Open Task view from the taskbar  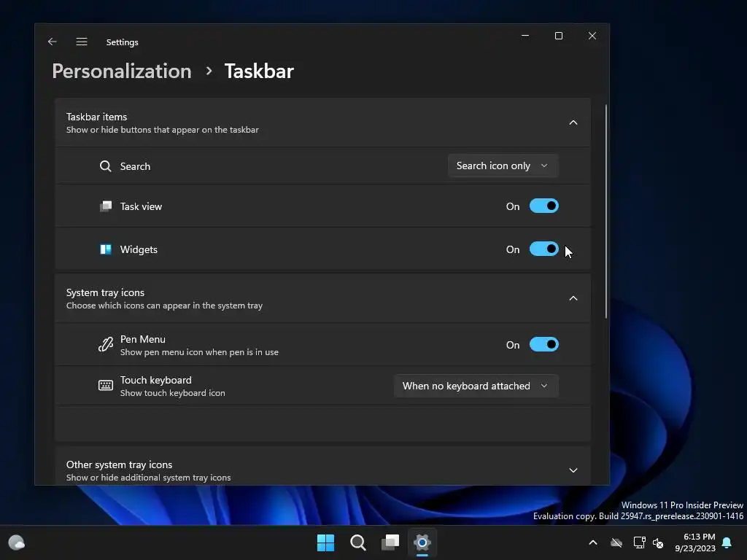point(390,542)
